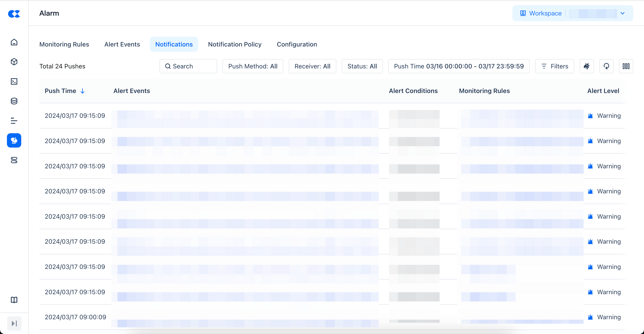Open the terminal console sidebar icon
This screenshot has height=334, width=644.
(x=14, y=82)
